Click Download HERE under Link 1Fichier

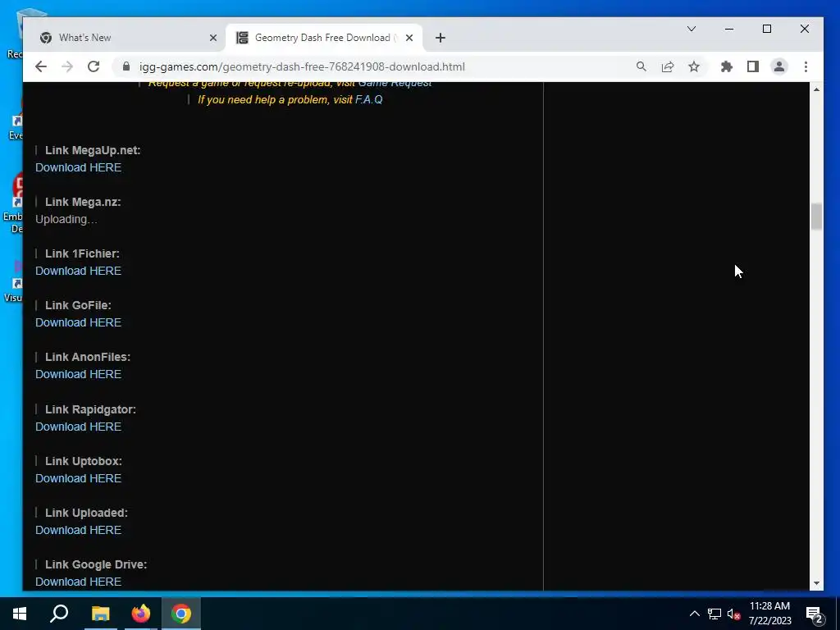click(78, 271)
